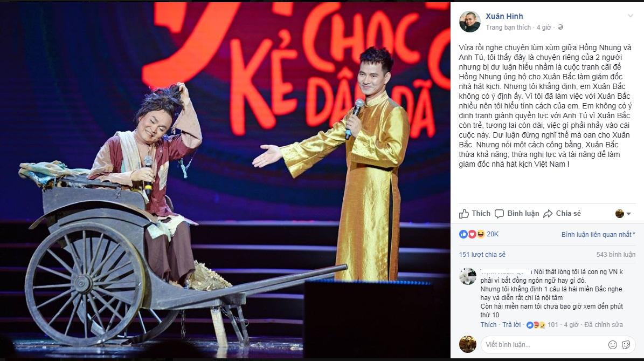The image size is (644, 361).
Task: Open the emoji picker in comment box
Action: [612, 345]
